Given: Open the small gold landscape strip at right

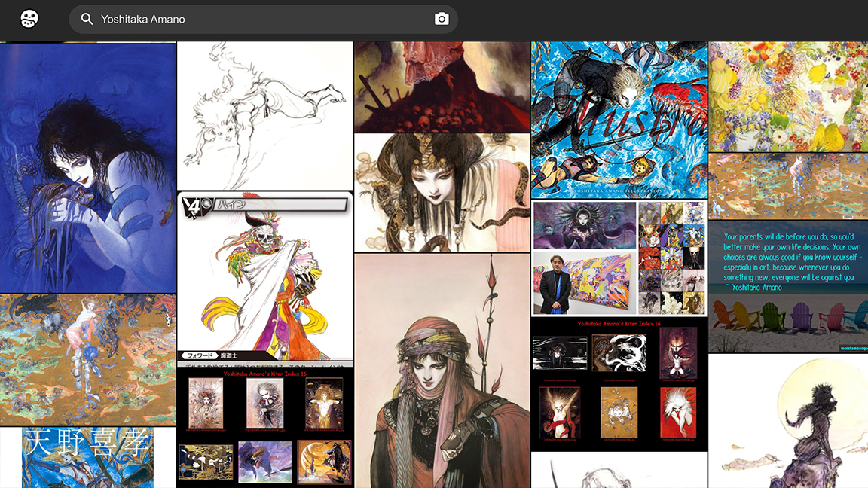Looking at the screenshot, I should point(788,187).
